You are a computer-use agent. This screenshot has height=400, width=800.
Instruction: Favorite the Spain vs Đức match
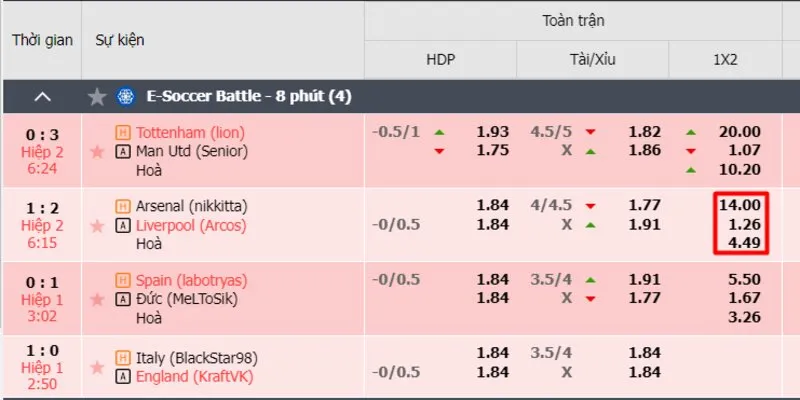(x=97, y=299)
